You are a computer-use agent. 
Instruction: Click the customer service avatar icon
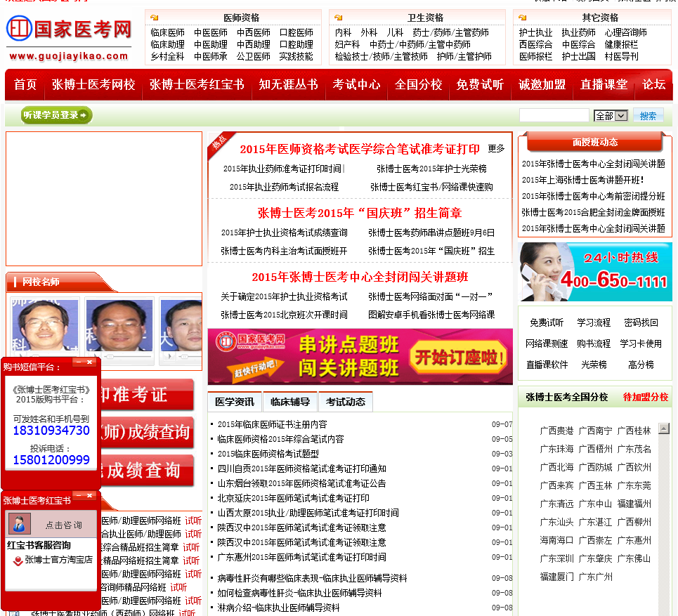[x=20, y=523]
